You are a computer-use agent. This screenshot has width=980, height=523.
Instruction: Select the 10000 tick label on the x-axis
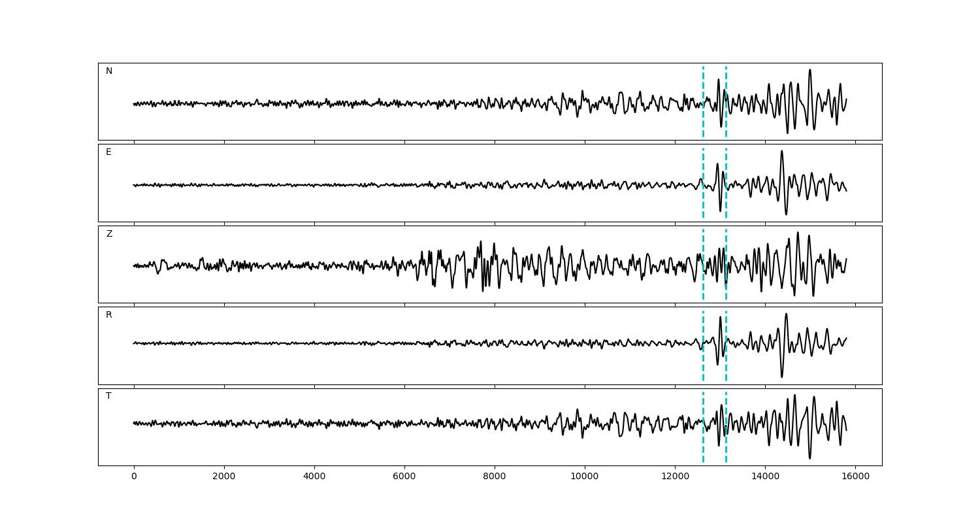coord(585,477)
